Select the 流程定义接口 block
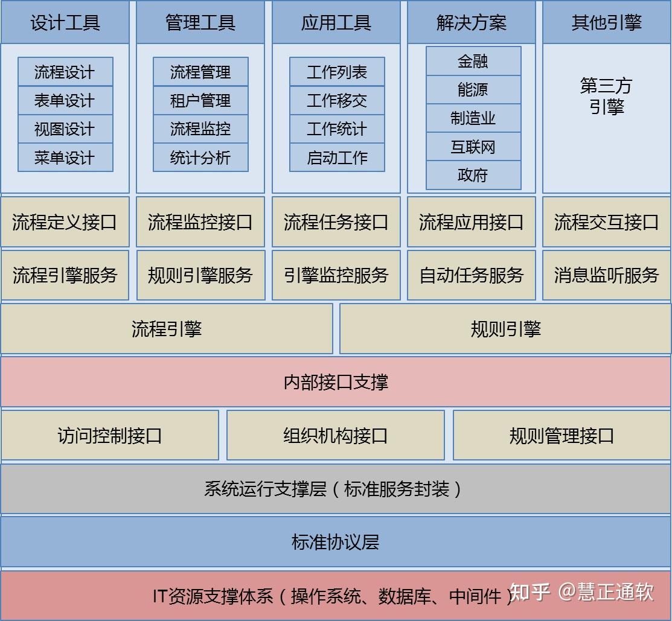Image resolution: width=672 pixels, height=621 pixels. pos(65,222)
